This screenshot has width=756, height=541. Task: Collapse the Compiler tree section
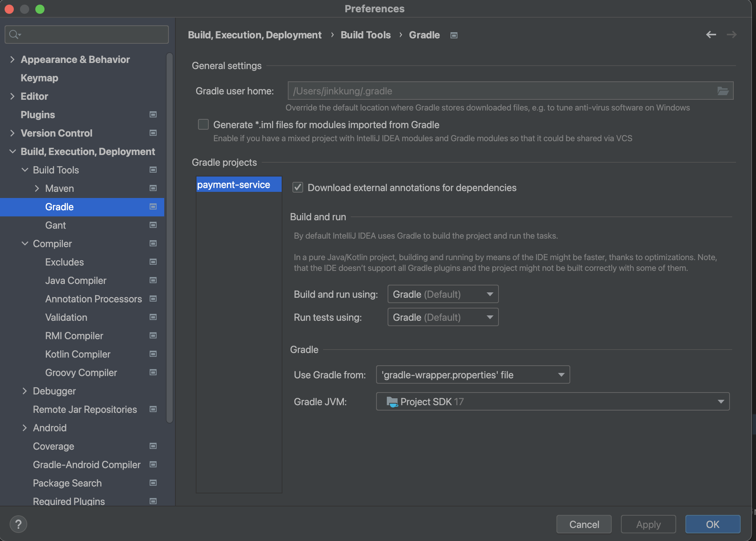25,244
